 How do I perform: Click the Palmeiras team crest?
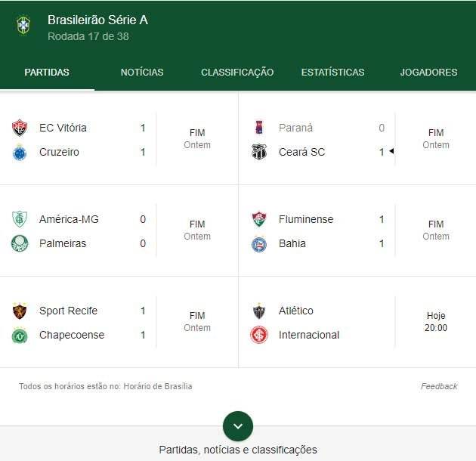click(x=20, y=243)
